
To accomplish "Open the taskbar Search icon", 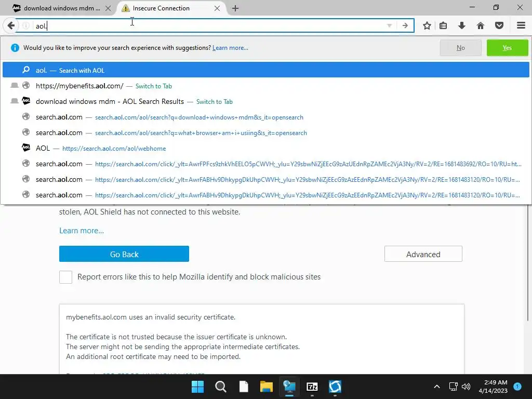I will pos(220,387).
